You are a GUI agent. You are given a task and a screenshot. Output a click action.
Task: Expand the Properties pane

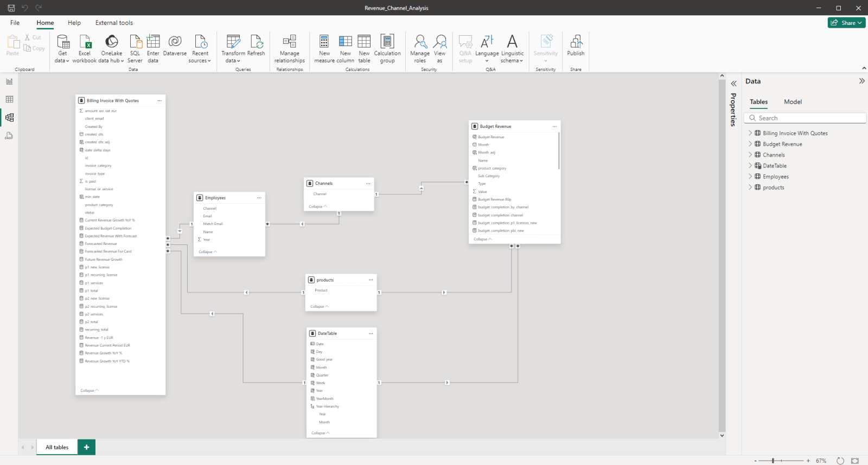(x=733, y=83)
